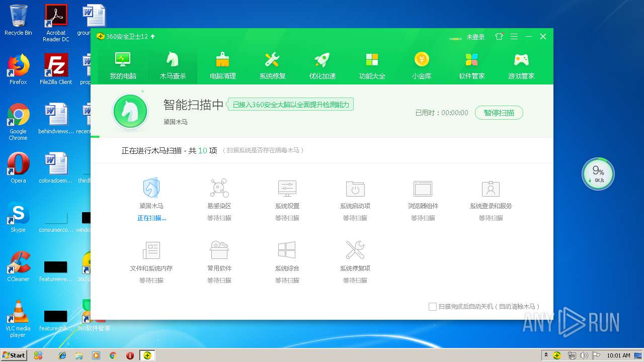Click the 易感染区 scan item icon

[219, 189]
